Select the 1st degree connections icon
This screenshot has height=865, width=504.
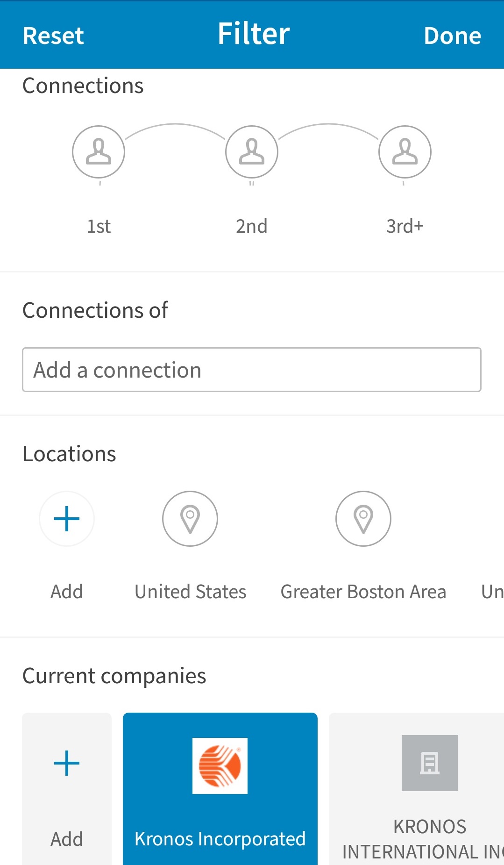pyautogui.click(x=99, y=152)
